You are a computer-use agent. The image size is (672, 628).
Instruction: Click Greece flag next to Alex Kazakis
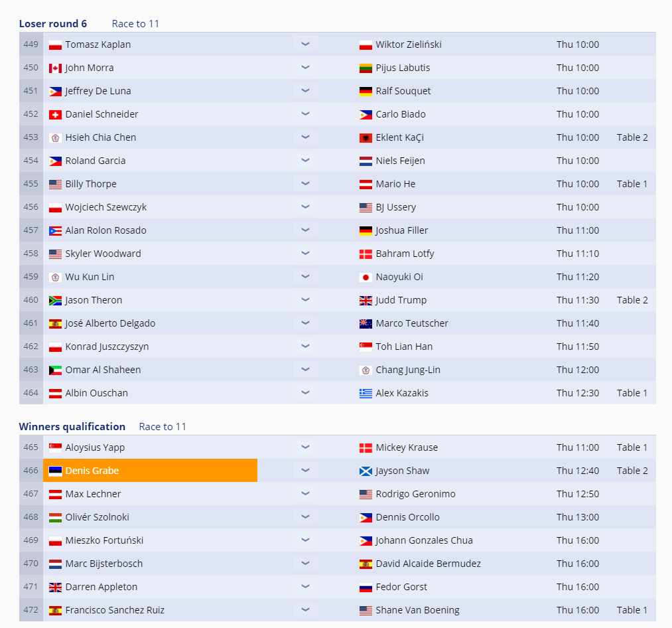366,393
